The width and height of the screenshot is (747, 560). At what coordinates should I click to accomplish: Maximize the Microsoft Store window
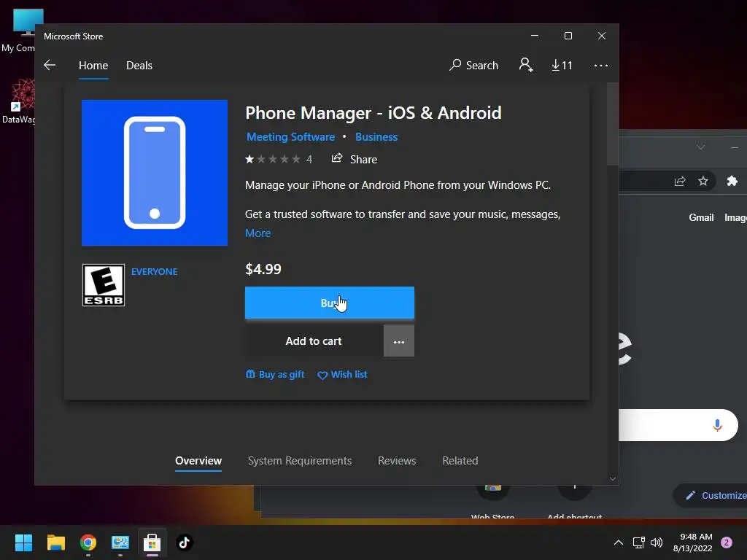pyautogui.click(x=568, y=36)
